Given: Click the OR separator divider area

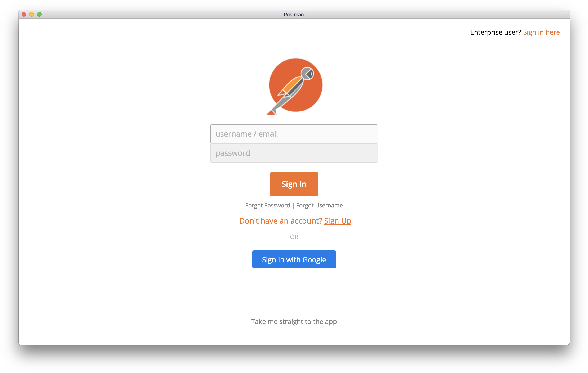Looking at the screenshot, I should [294, 237].
